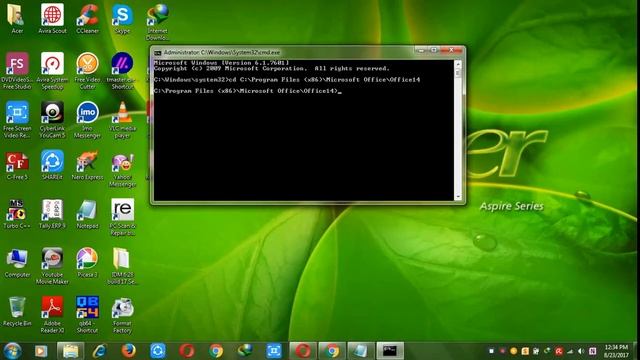
Task: Click the Picasa 3 desktop icon
Action: [87, 263]
